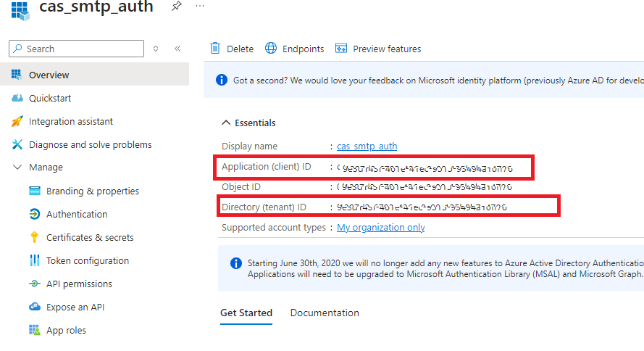Image resolution: width=644 pixels, height=351 pixels.
Task: Click the Branding & properties icon
Action: click(35, 191)
